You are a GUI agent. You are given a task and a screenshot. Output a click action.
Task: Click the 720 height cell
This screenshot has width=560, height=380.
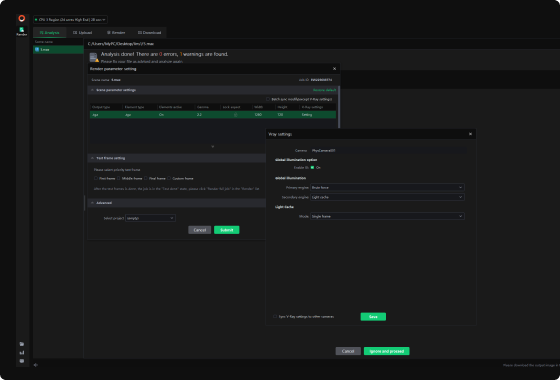click(x=280, y=115)
